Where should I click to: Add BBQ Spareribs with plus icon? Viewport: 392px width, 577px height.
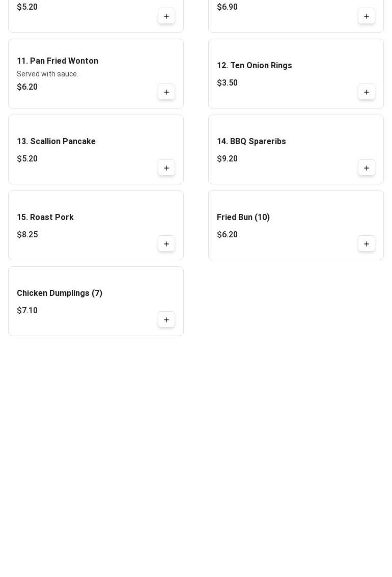pos(367,168)
